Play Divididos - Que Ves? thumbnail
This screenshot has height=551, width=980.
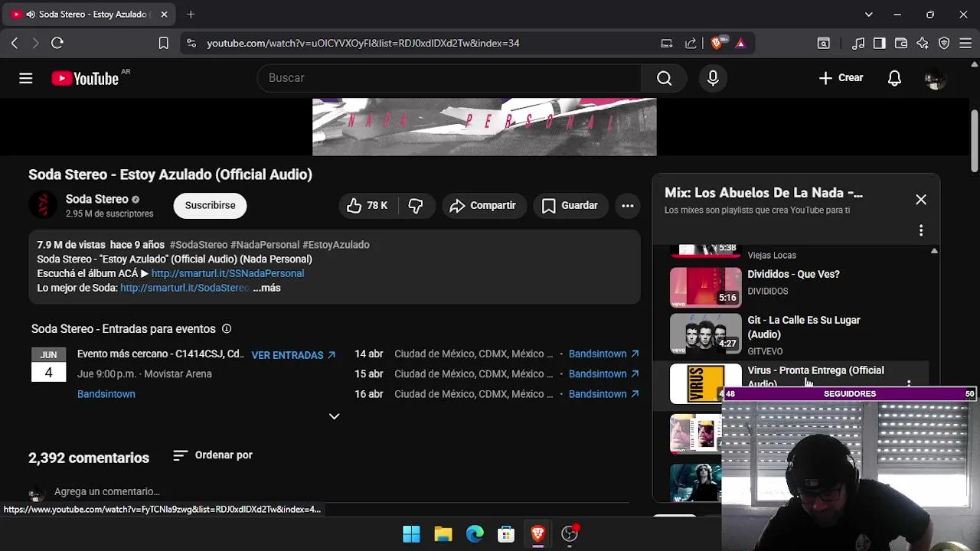705,287
